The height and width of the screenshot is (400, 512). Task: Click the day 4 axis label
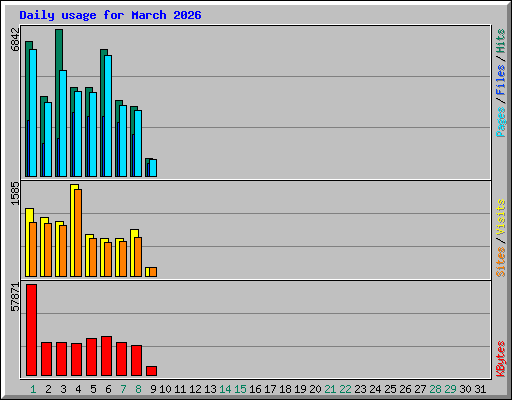(x=78, y=389)
